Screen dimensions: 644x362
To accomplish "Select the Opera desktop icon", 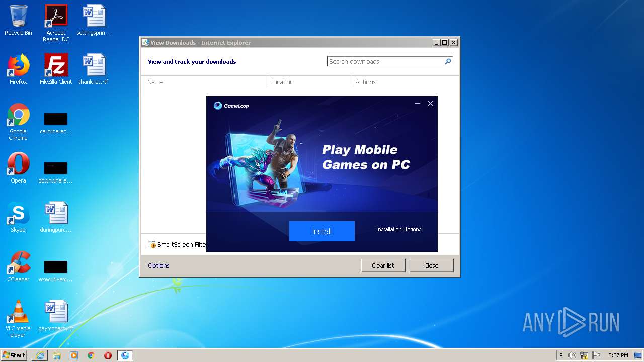I will 18,168.
